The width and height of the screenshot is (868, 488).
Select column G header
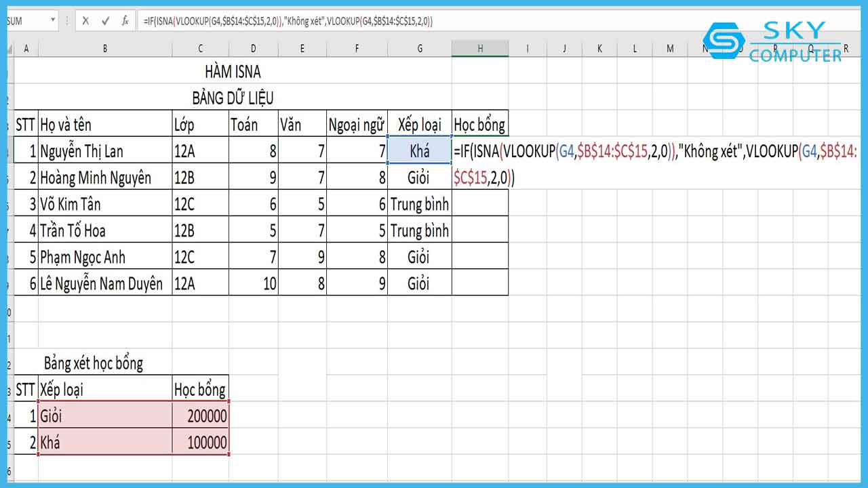420,48
